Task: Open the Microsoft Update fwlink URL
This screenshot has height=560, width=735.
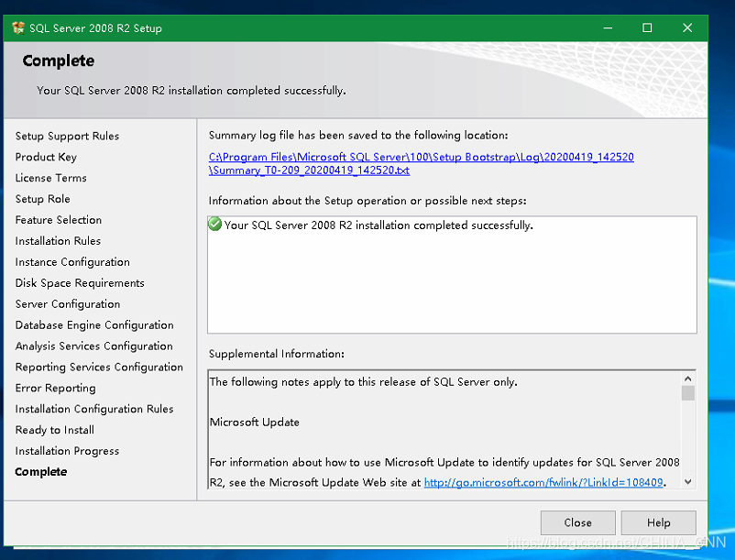Action: [543, 482]
